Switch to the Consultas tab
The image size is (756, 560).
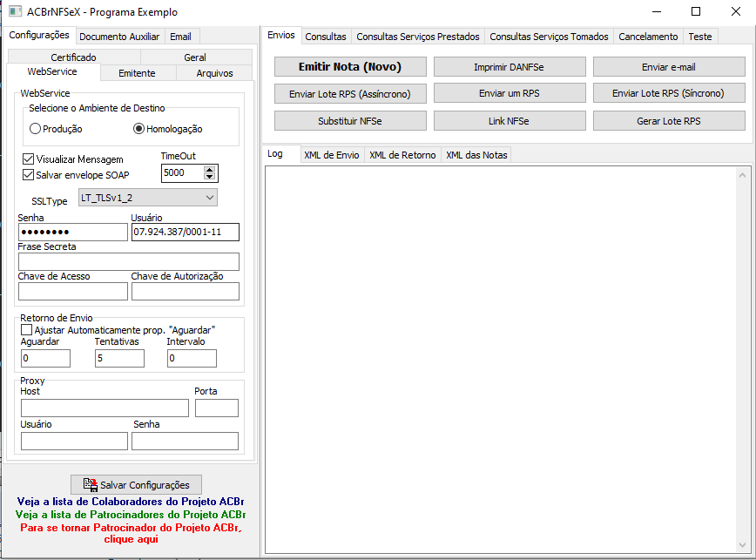(x=326, y=37)
